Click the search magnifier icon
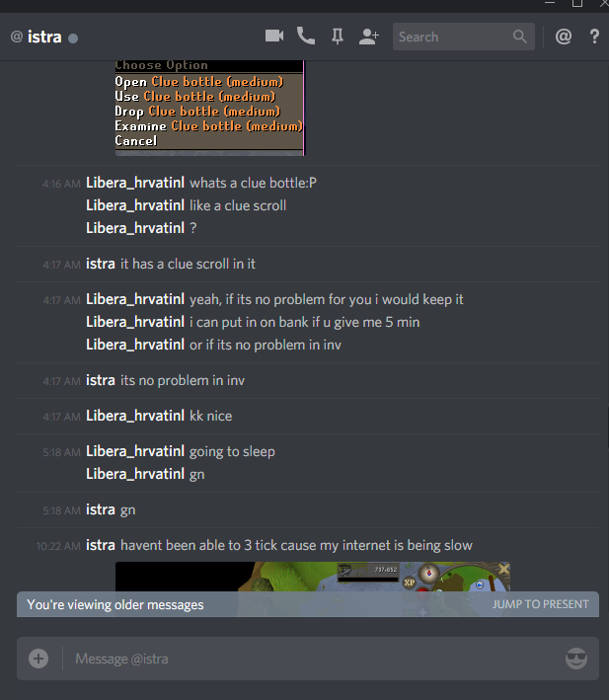The width and height of the screenshot is (609, 700). tap(520, 37)
